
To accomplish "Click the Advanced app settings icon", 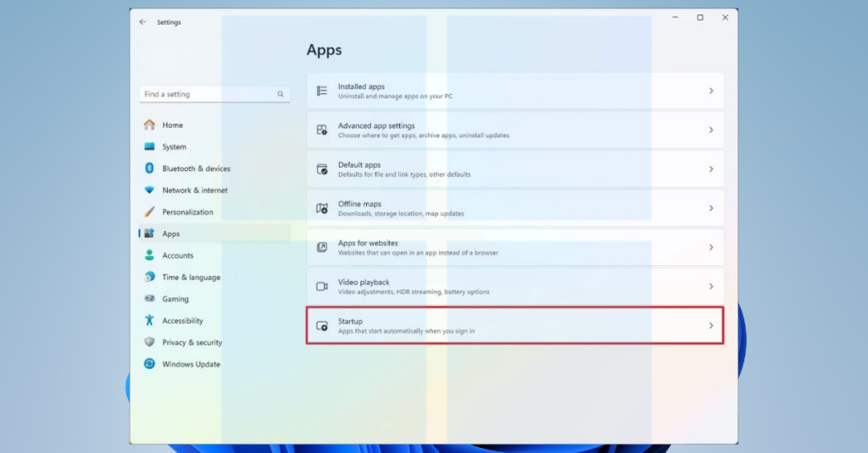I will (x=321, y=130).
